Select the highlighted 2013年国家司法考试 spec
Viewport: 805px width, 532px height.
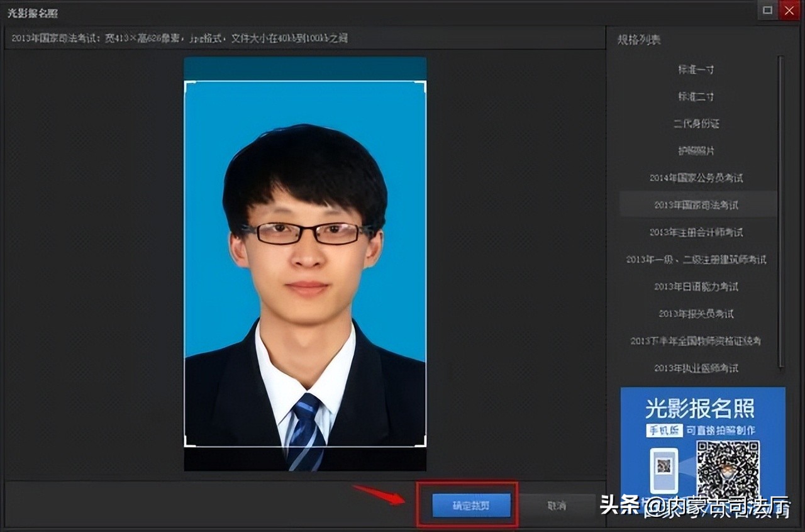[698, 204]
